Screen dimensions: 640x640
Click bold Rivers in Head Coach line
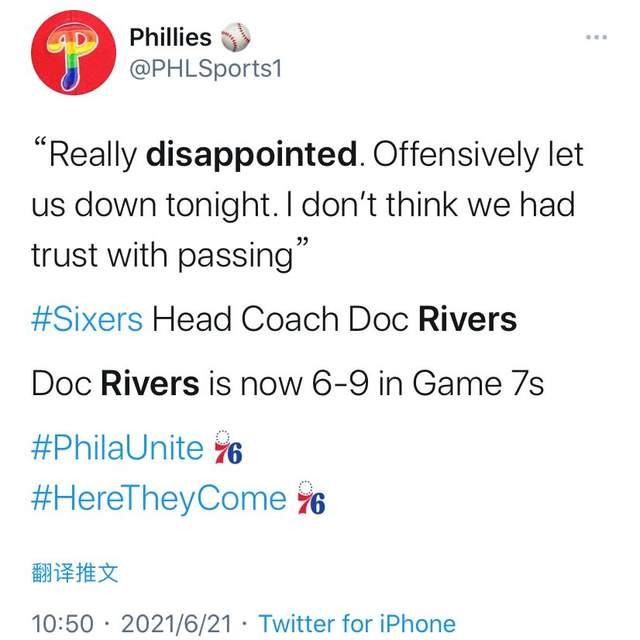[x=465, y=319]
